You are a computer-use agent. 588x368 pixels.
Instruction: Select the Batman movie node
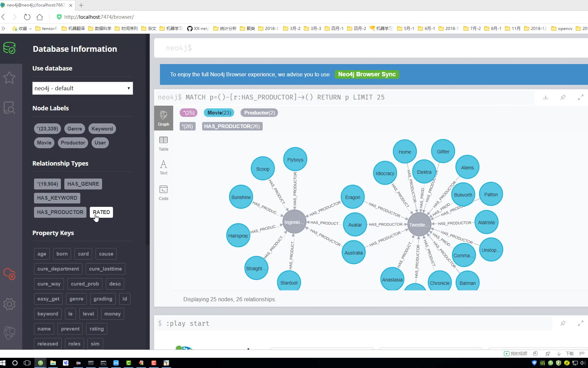point(468,281)
